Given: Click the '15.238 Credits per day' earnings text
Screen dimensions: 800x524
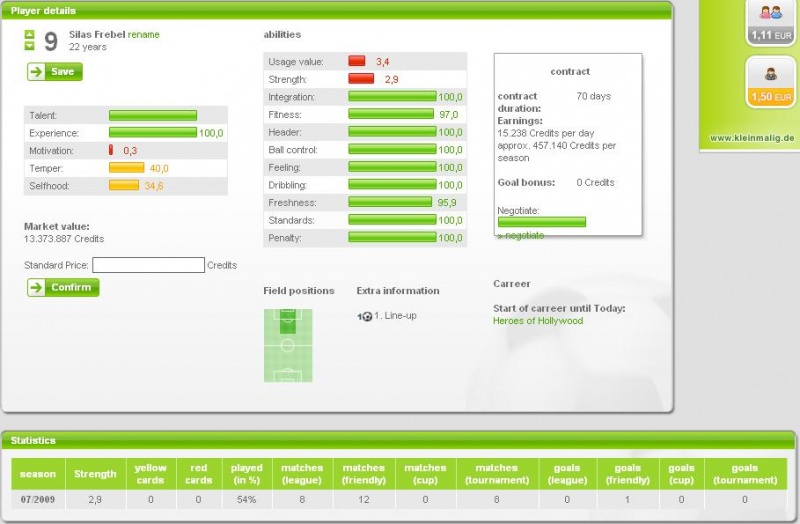Looking at the screenshot, I should [x=545, y=133].
